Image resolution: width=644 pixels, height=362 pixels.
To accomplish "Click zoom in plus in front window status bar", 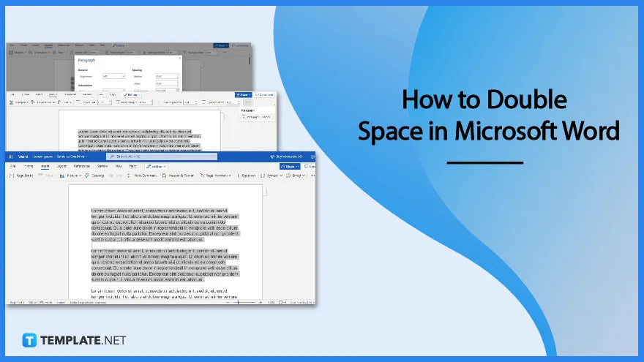I will point(261,303).
